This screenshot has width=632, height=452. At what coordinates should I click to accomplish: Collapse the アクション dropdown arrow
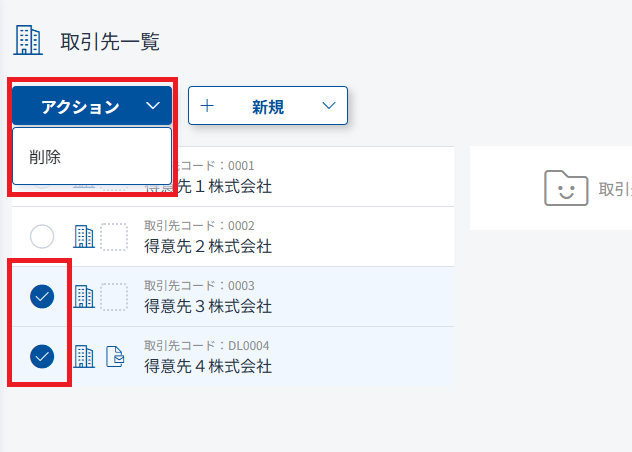pyautogui.click(x=152, y=106)
